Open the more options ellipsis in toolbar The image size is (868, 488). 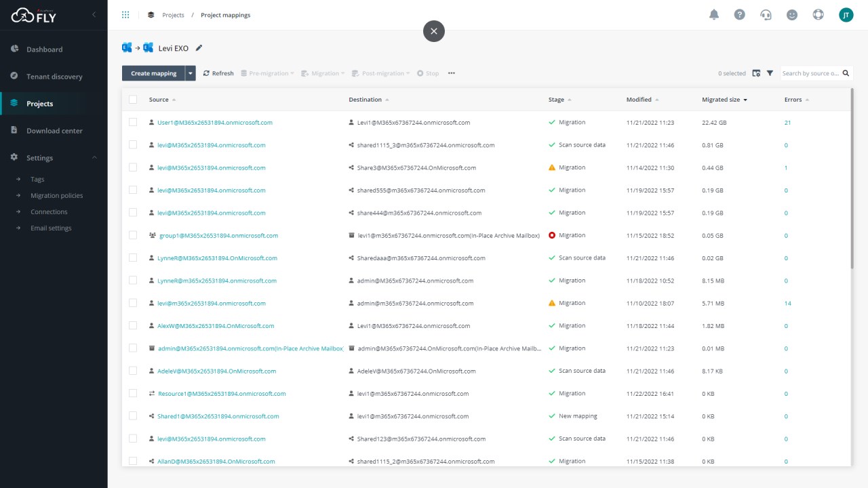coord(452,73)
